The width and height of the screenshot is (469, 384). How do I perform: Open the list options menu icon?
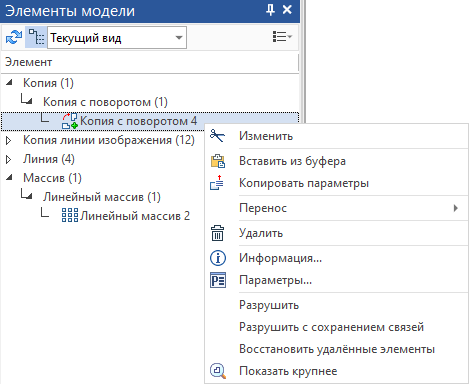pos(282,37)
